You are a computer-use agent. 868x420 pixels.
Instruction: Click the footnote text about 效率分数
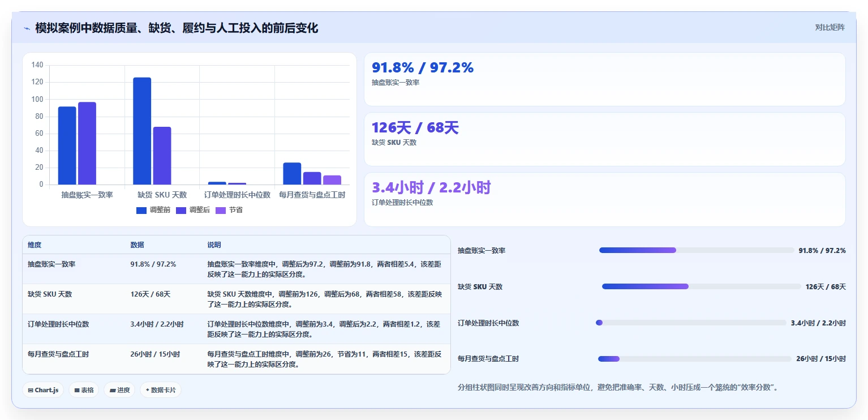click(618, 388)
